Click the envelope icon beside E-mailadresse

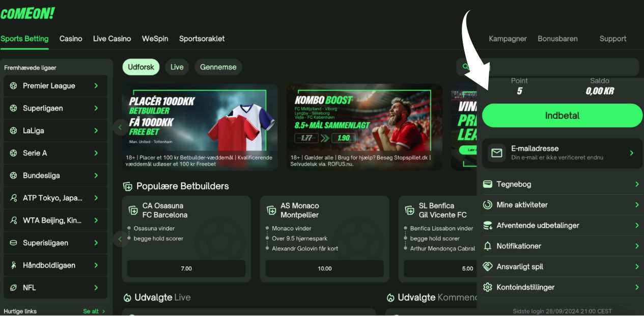click(x=496, y=153)
